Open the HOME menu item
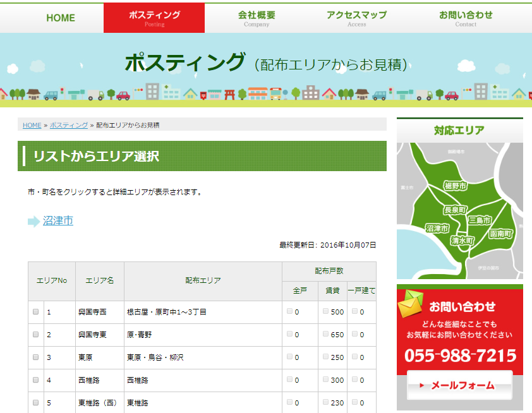The width and height of the screenshot is (532, 413). [x=61, y=18]
